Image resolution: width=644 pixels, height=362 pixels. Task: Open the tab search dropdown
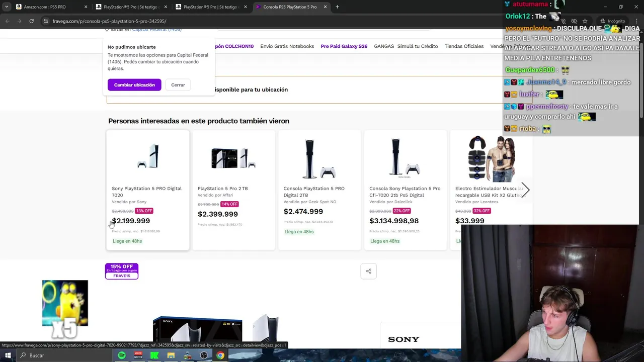pos(7,7)
